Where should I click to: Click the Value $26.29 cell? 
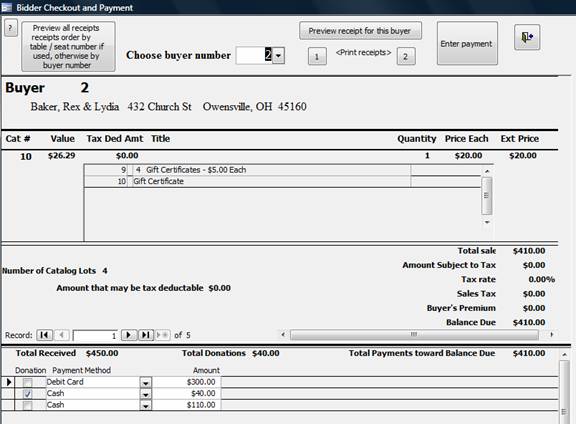61,155
